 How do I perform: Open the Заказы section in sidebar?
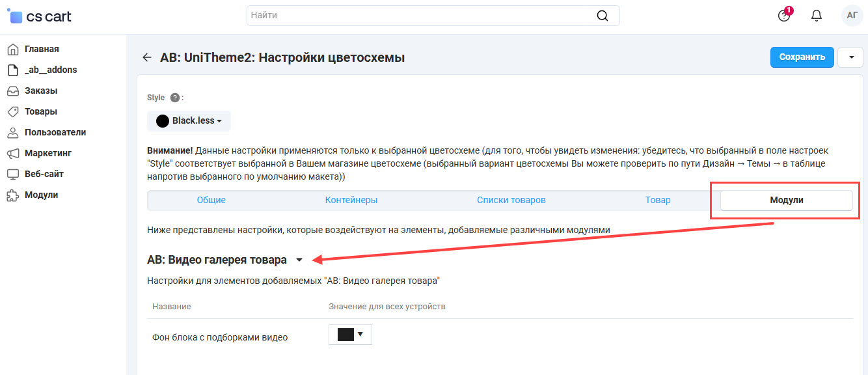click(40, 90)
